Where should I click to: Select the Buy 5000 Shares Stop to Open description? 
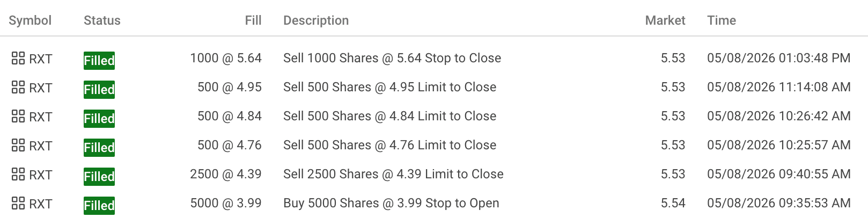tap(391, 203)
